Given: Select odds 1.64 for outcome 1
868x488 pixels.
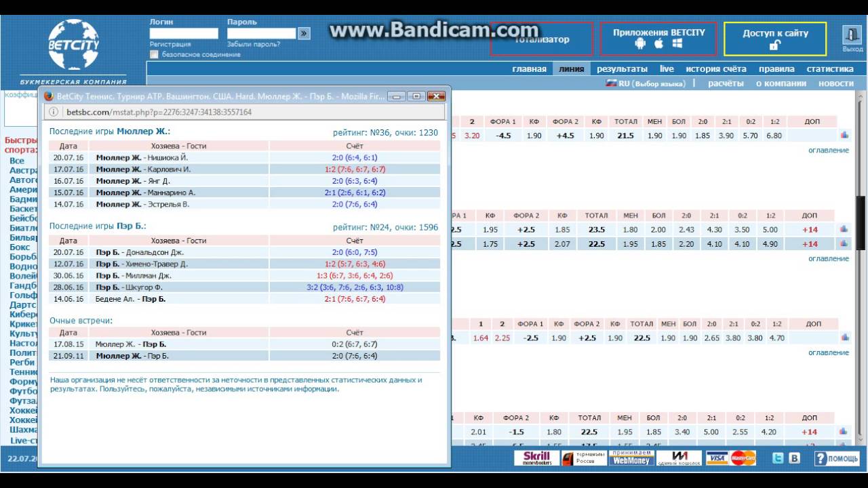Looking at the screenshot, I should 481,338.
